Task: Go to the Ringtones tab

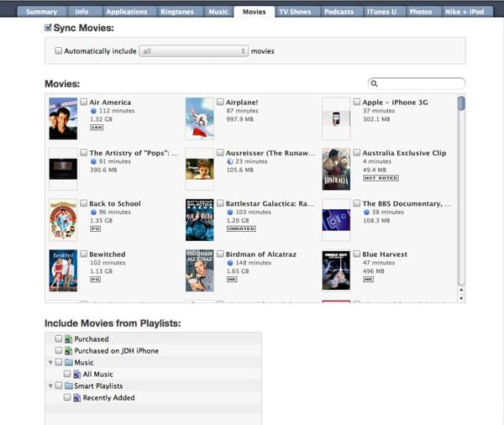Action: point(177,12)
